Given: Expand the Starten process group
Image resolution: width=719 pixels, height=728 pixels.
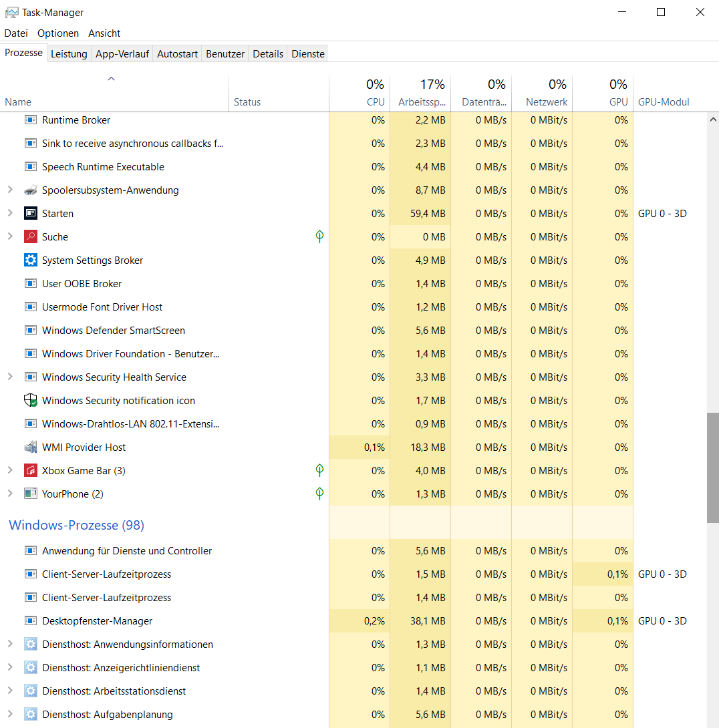Looking at the screenshot, I should 10,213.
